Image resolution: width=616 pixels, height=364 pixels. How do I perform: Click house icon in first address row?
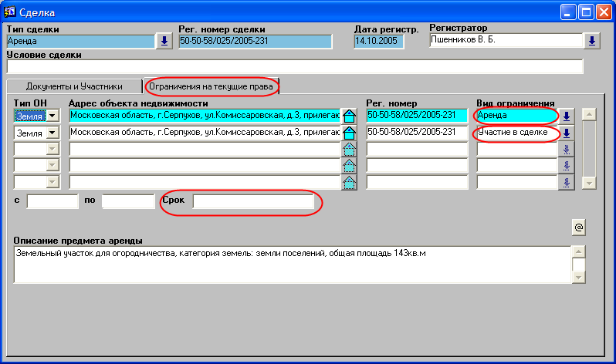[x=349, y=116]
